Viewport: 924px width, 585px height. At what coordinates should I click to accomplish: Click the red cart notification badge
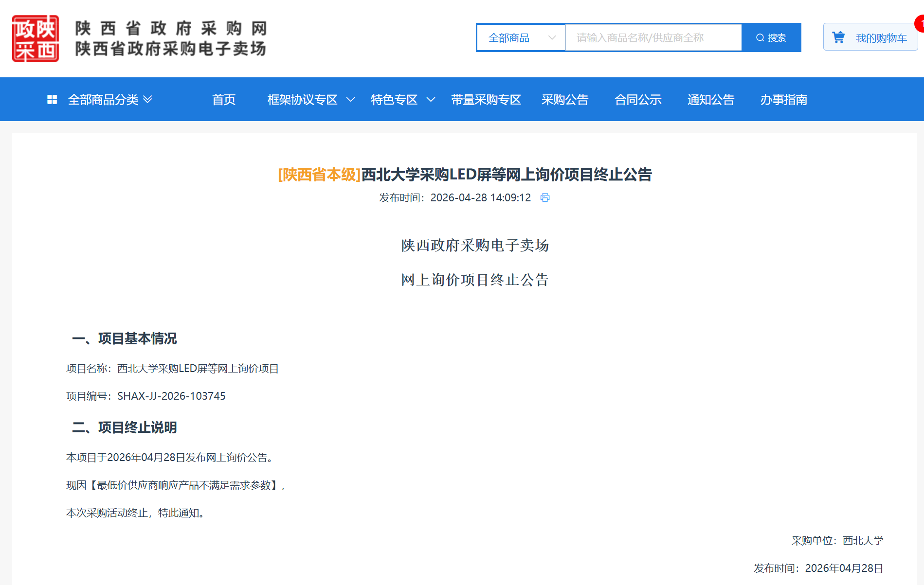(x=919, y=24)
